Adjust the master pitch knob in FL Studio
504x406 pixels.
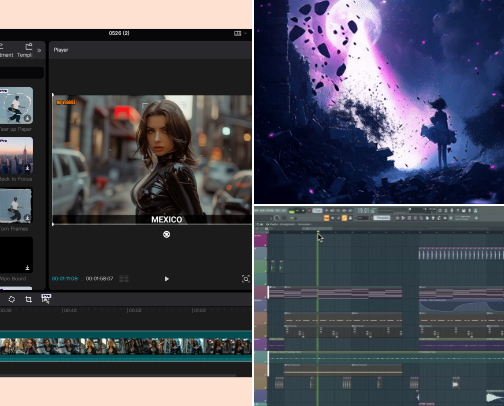coord(284,218)
